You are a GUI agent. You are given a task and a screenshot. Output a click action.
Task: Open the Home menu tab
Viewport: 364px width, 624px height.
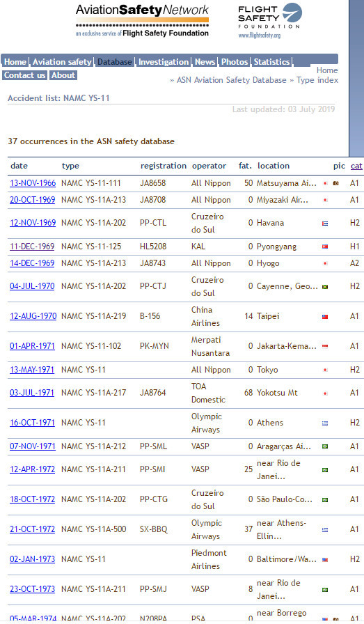click(x=15, y=62)
